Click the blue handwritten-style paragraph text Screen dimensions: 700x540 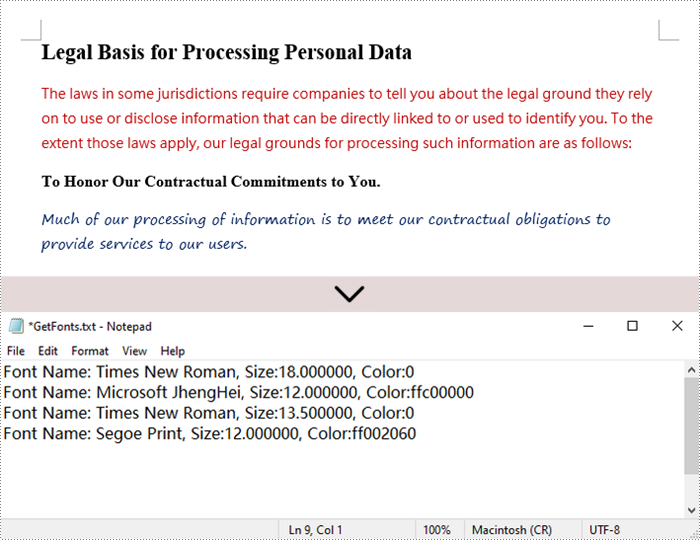coord(326,231)
